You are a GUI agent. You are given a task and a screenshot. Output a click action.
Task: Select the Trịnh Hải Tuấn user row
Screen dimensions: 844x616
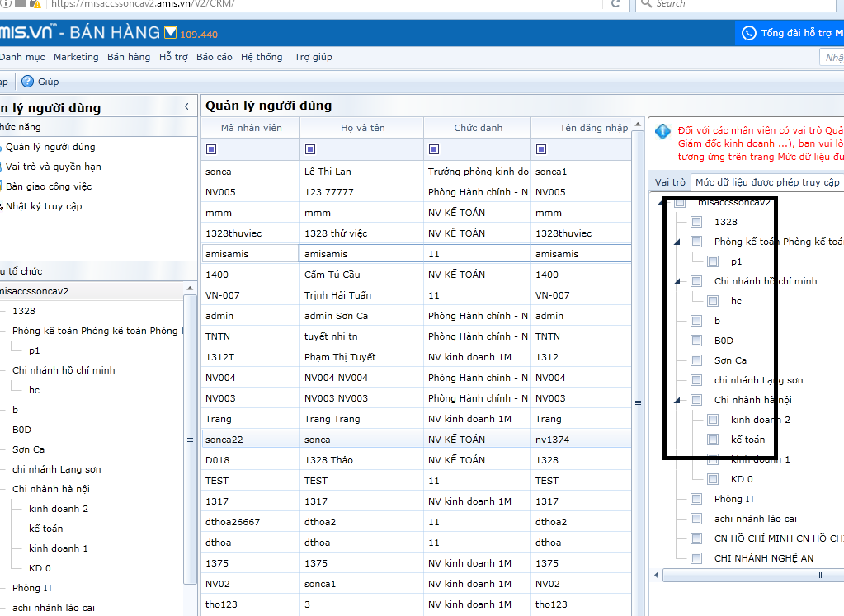(416, 295)
